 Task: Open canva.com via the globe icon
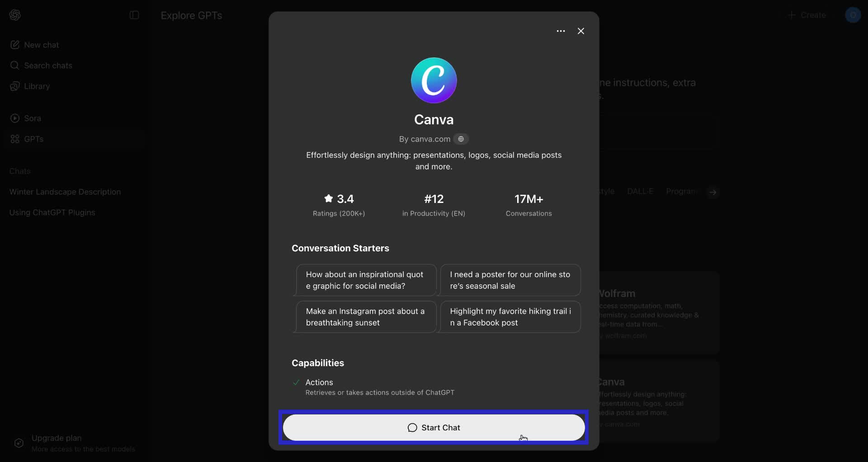(x=461, y=139)
